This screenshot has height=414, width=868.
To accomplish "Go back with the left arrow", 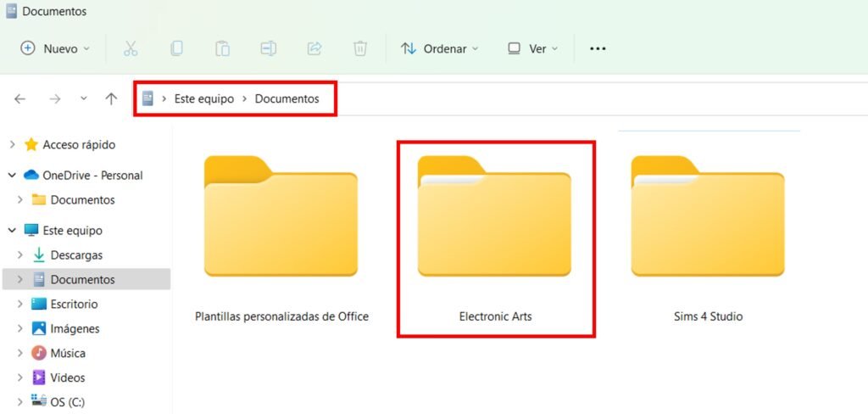I will click(x=20, y=99).
